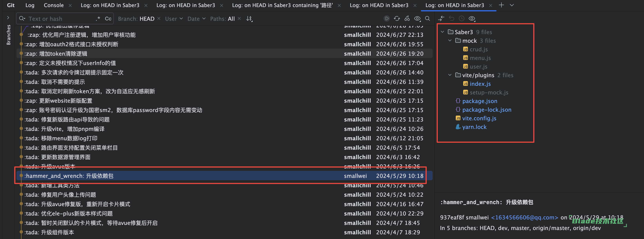Close the Console tab

pyautogui.click(x=70, y=5)
